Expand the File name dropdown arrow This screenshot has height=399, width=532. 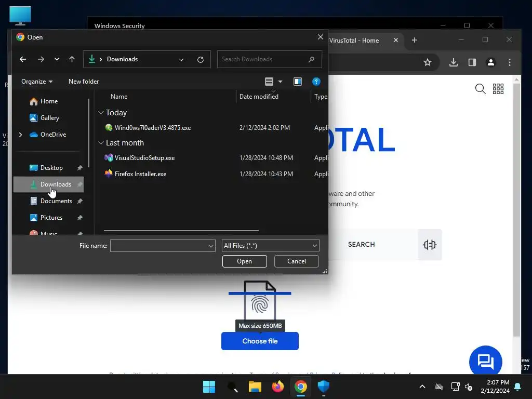pos(211,246)
